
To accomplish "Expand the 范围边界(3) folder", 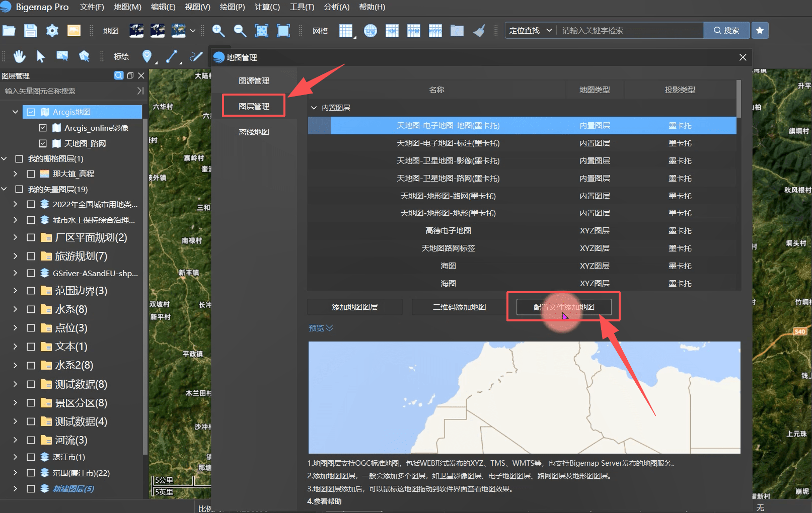I will click(x=15, y=291).
